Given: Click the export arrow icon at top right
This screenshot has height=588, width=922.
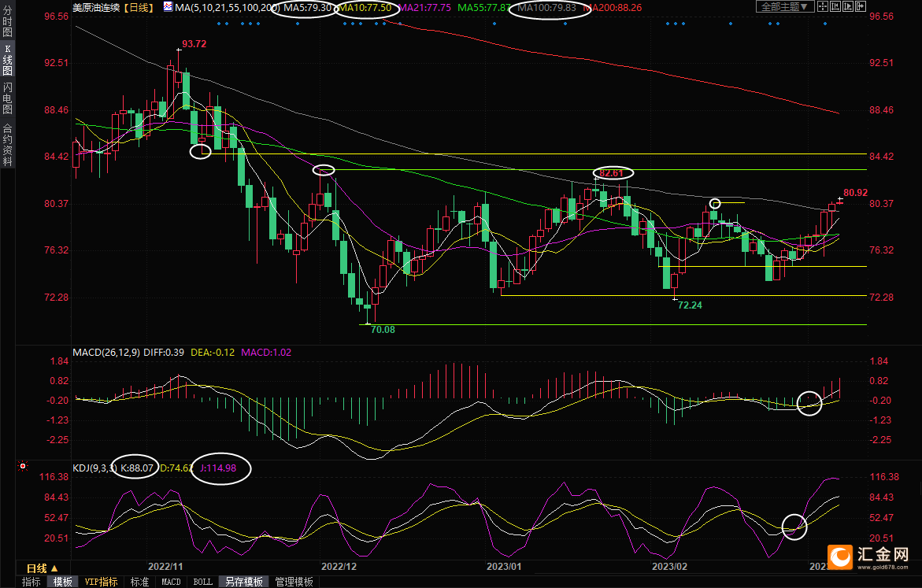Looking at the screenshot, I should (x=861, y=6).
